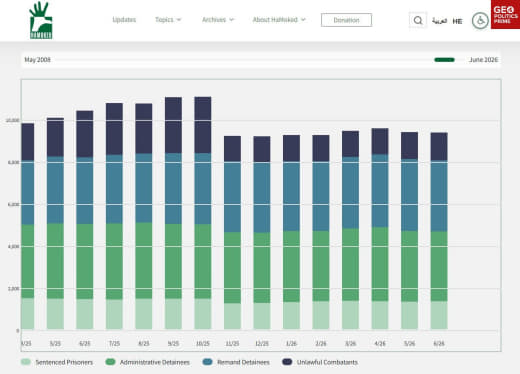Switch language to HE Hebrew
The width and height of the screenshot is (520, 374).
[457, 21]
